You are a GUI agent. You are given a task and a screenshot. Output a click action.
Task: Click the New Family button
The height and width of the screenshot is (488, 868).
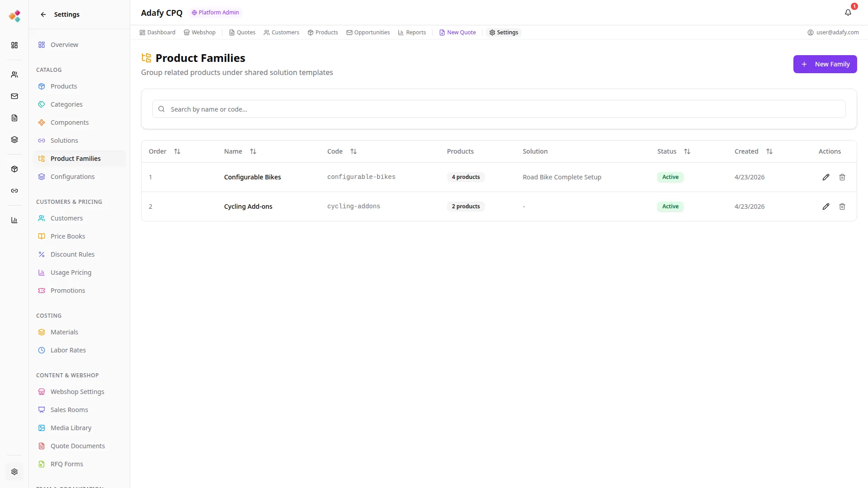[825, 64]
